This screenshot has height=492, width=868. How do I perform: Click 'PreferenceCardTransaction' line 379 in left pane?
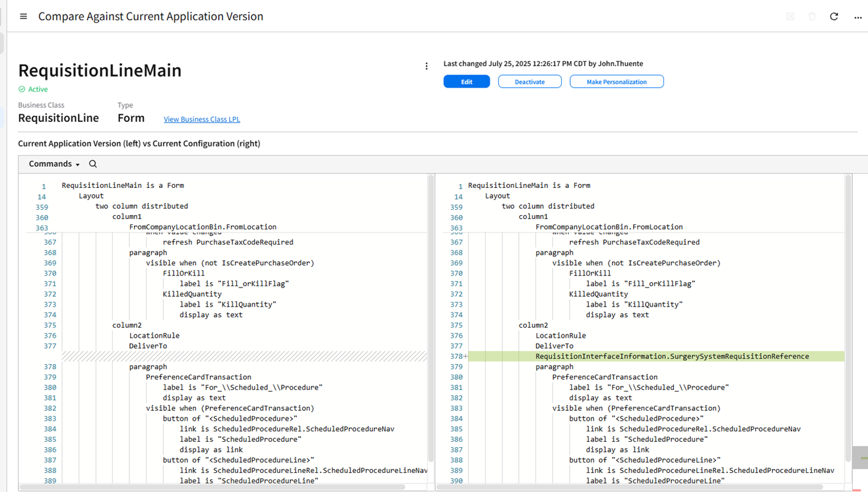click(199, 377)
